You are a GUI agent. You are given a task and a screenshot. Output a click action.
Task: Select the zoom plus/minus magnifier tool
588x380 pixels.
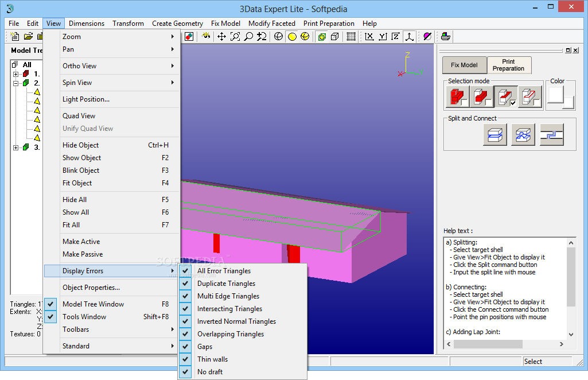[x=262, y=36]
